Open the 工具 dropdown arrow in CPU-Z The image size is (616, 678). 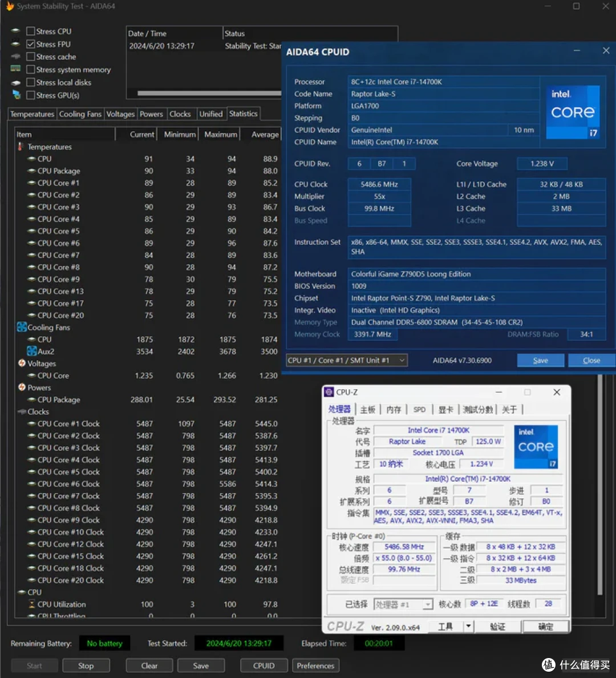pyautogui.click(x=468, y=626)
